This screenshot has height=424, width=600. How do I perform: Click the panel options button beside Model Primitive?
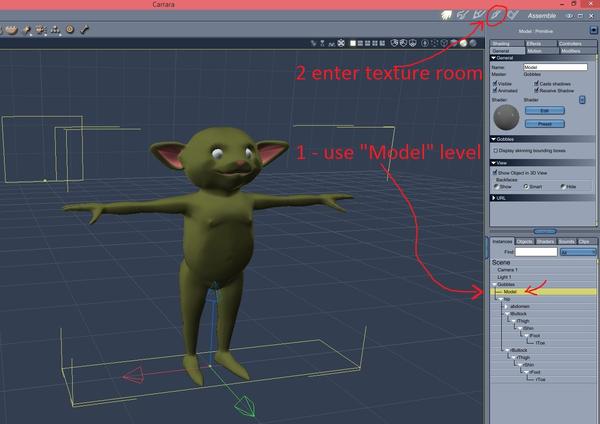[593, 29]
